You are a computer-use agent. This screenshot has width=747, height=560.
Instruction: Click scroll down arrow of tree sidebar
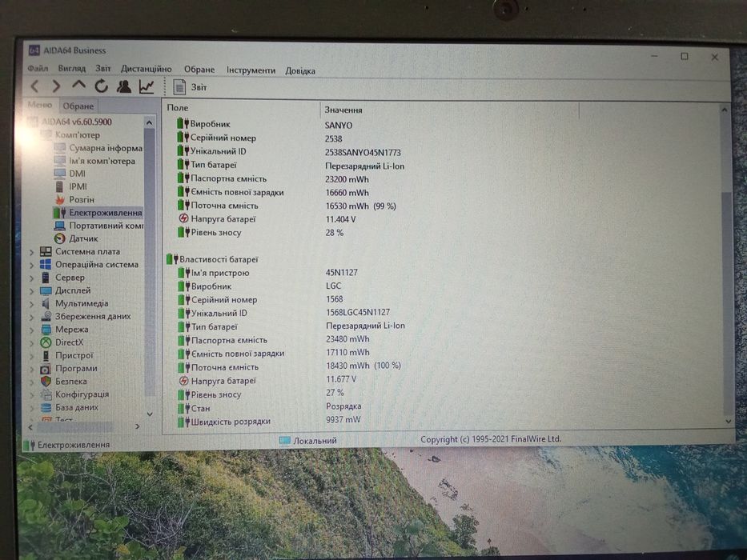click(x=150, y=414)
